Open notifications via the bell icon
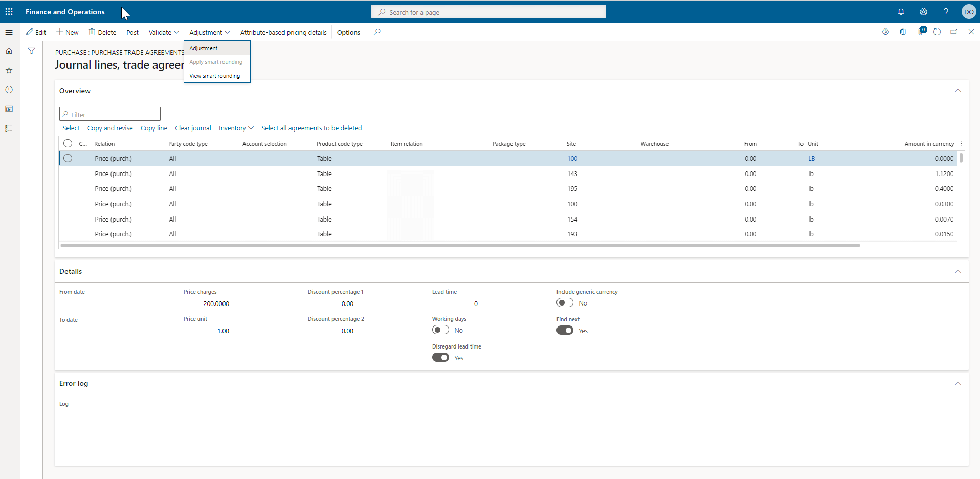This screenshot has height=479, width=980. tap(901, 11)
